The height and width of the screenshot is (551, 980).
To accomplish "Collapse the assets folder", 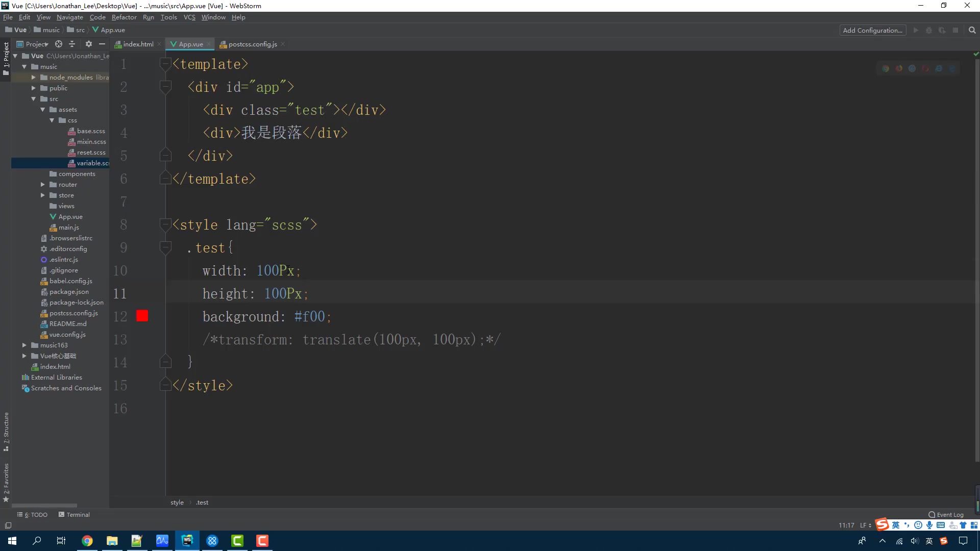I will tap(42, 110).
